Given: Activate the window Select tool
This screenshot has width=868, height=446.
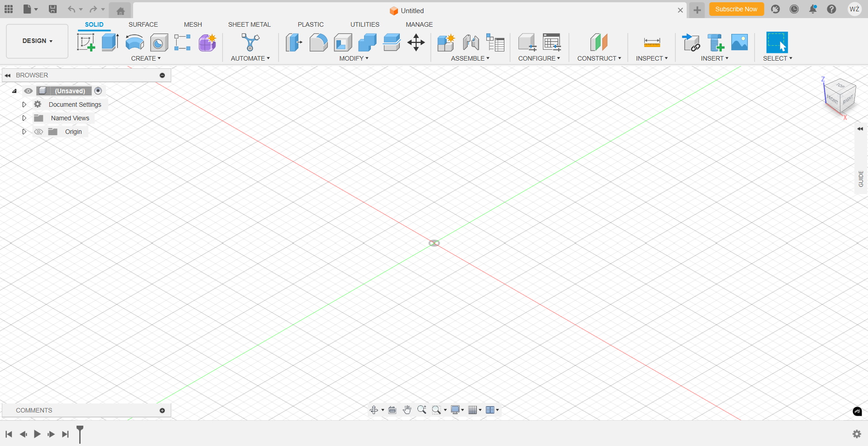Looking at the screenshot, I should pos(777,43).
